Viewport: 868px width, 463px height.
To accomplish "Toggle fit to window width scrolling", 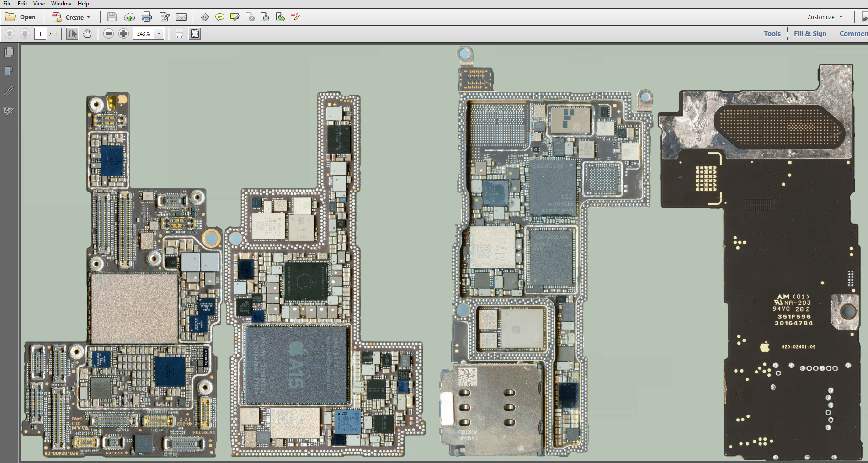I will 180,34.
